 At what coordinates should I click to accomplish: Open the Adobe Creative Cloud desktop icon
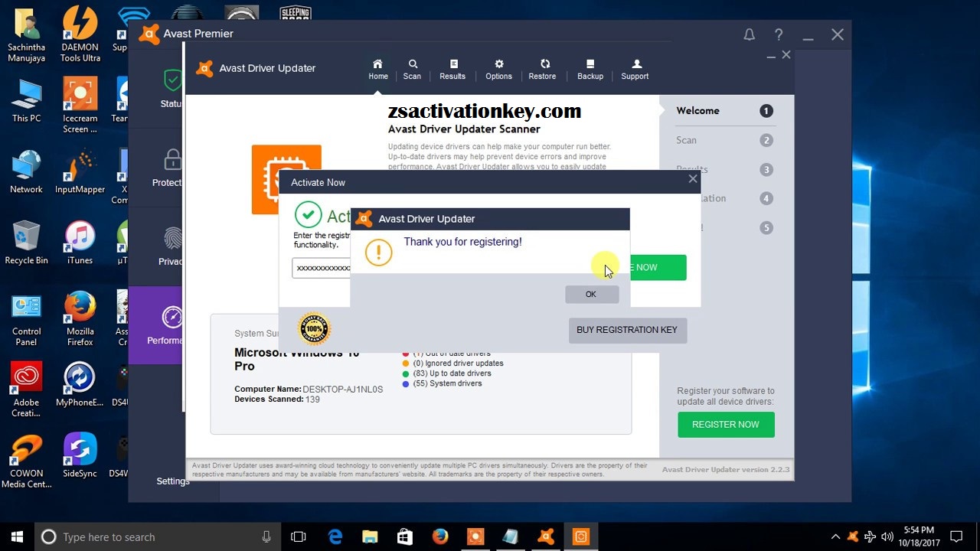pos(26,390)
